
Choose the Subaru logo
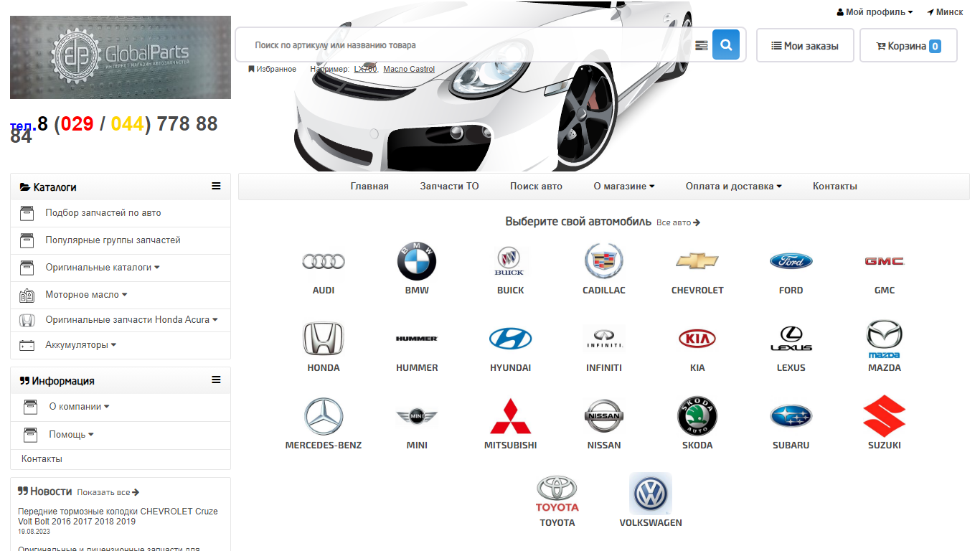[x=791, y=416]
